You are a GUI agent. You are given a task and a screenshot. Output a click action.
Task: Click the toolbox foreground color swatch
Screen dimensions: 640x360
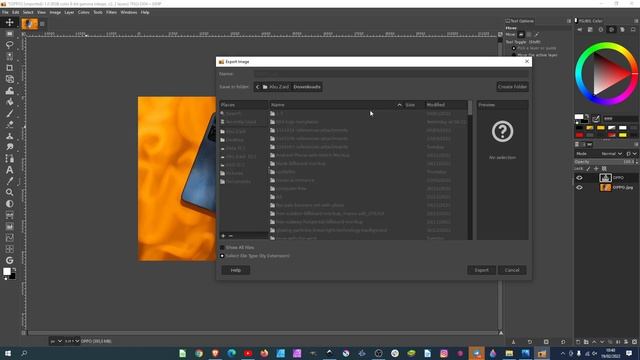[7, 271]
